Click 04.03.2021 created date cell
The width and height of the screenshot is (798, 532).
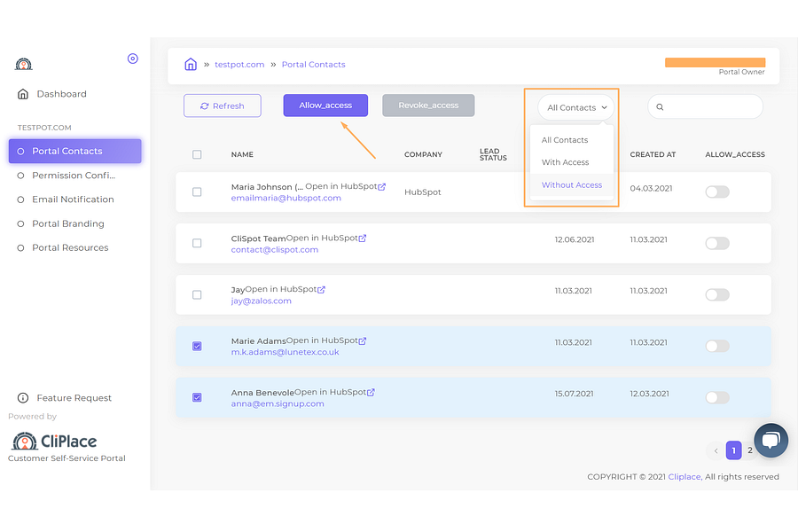pos(651,188)
